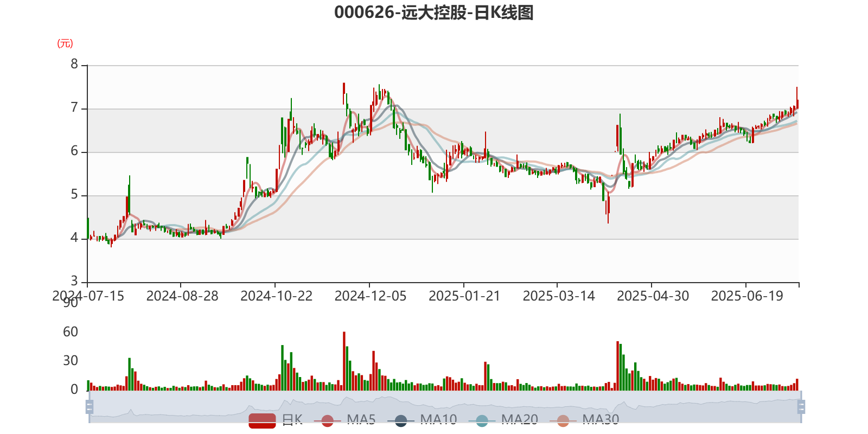The image size is (868, 434).
Task: Click the price axis label 8
Action: (x=74, y=65)
